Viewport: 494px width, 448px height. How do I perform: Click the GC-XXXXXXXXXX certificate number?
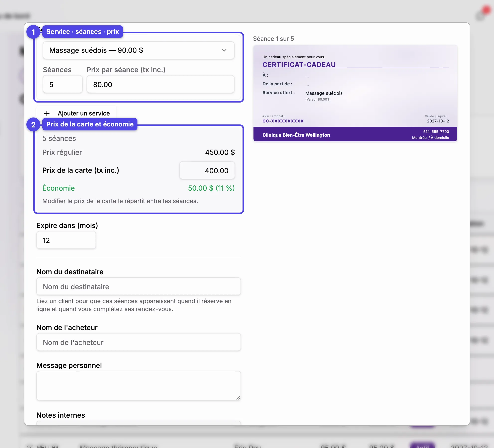[x=283, y=121]
